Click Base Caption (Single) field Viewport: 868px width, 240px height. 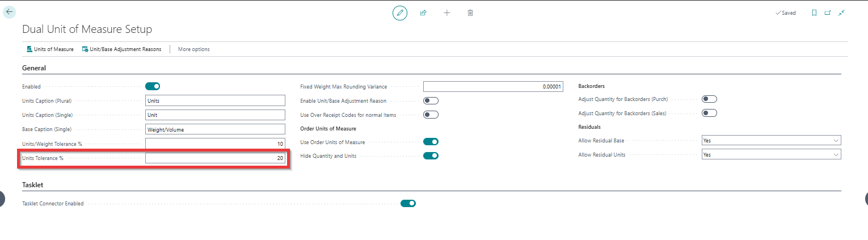[215, 129]
